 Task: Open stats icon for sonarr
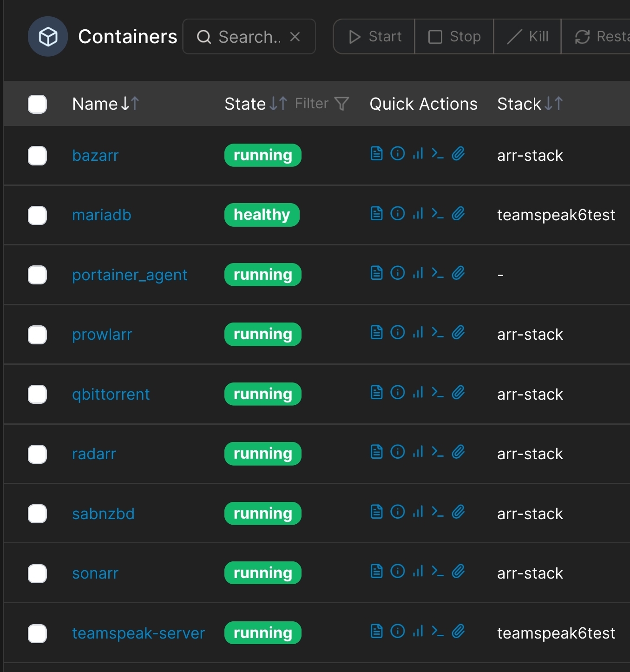point(418,571)
